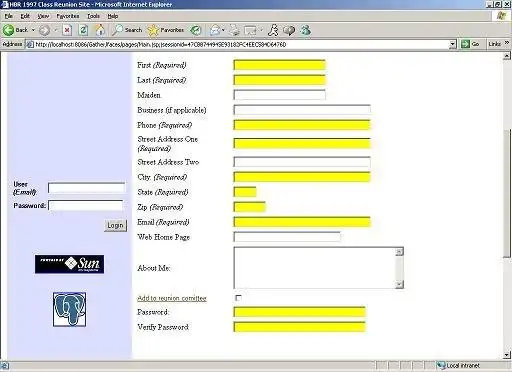
Task: Open the Edit button dropdown arrow
Action: tap(261, 30)
